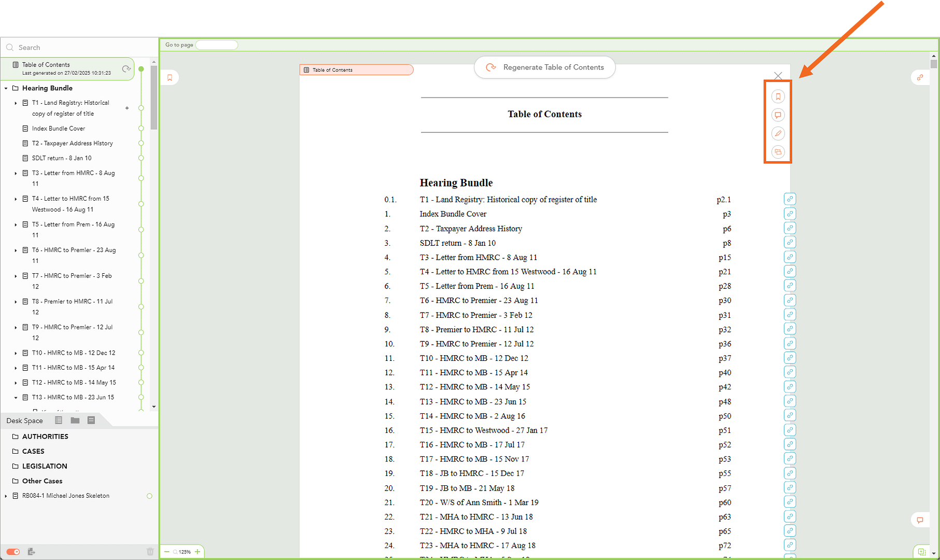Click link icon for T1 Land Registry entry
Viewport: 940px width, 560px height.
(790, 199)
